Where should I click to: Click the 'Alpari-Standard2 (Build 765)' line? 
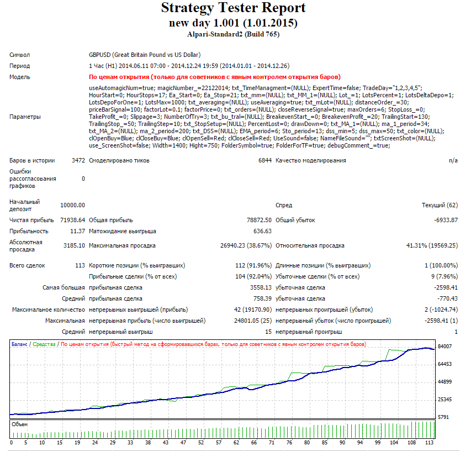(x=233, y=34)
